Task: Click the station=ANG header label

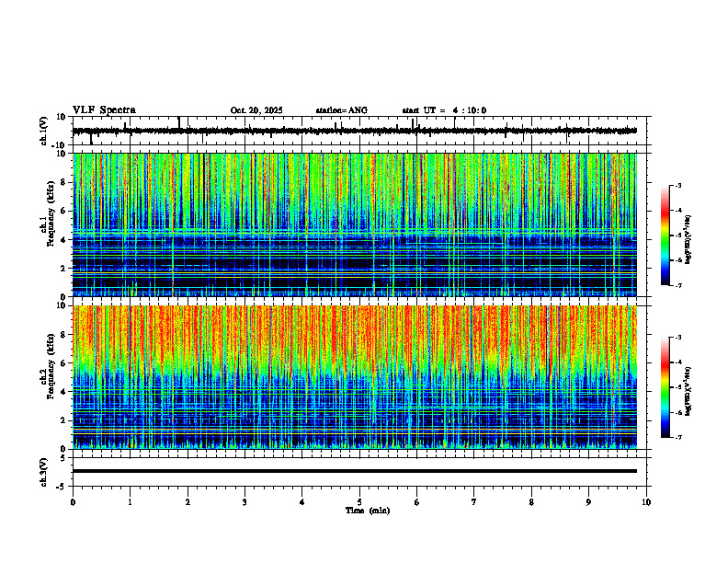Action: coord(342,110)
